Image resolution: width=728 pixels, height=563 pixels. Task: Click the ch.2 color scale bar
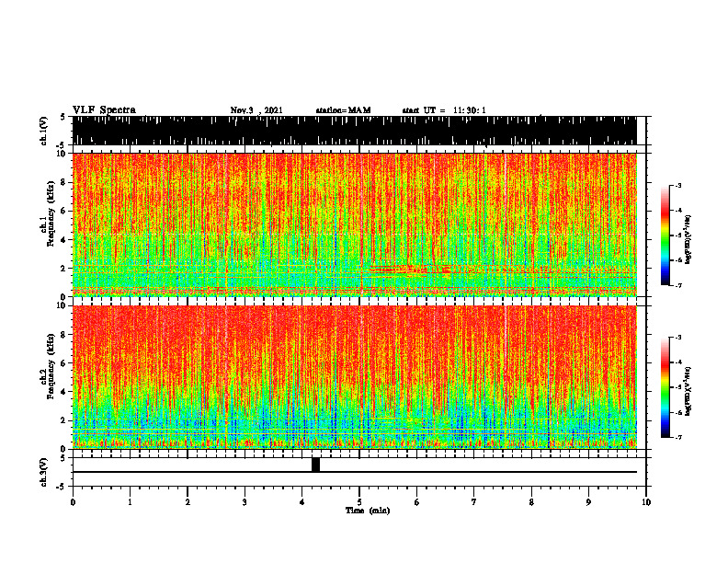pyautogui.click(x=665, y=387)
